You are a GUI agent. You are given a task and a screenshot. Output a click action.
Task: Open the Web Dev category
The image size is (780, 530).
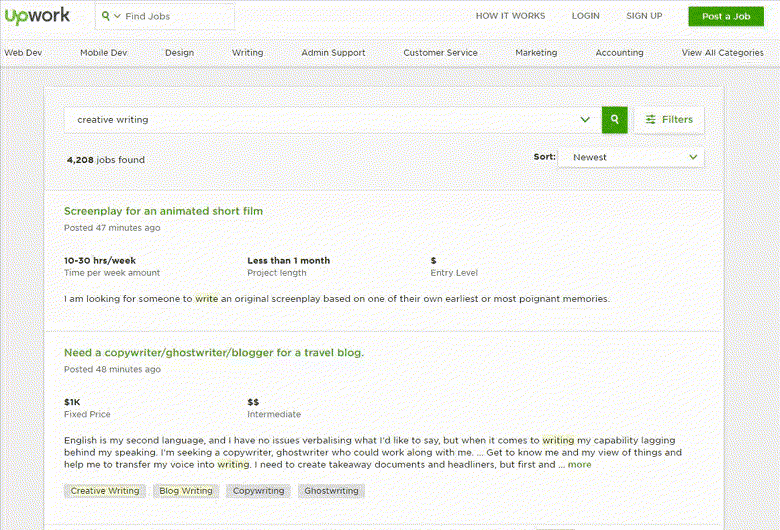click(x=23, y=53)
